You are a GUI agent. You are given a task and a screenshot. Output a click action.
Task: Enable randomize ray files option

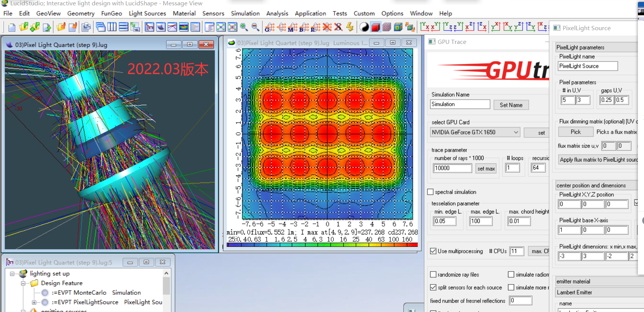433,275
